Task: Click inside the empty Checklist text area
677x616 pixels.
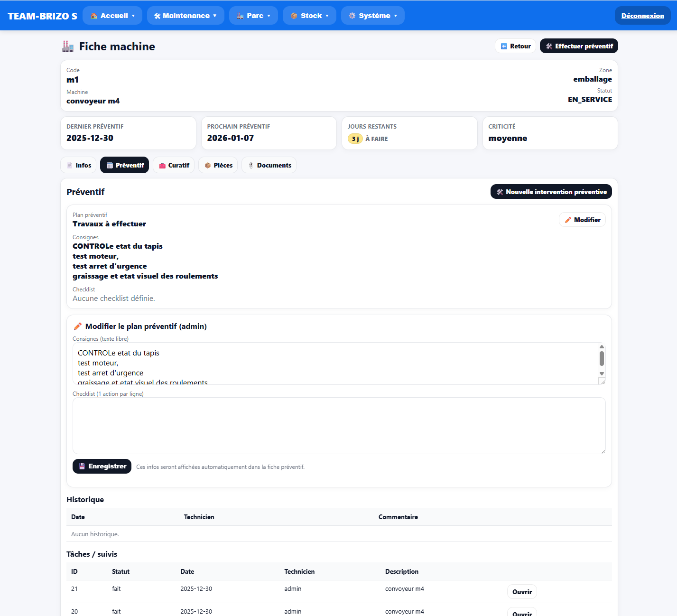Action: coord(339,425)
